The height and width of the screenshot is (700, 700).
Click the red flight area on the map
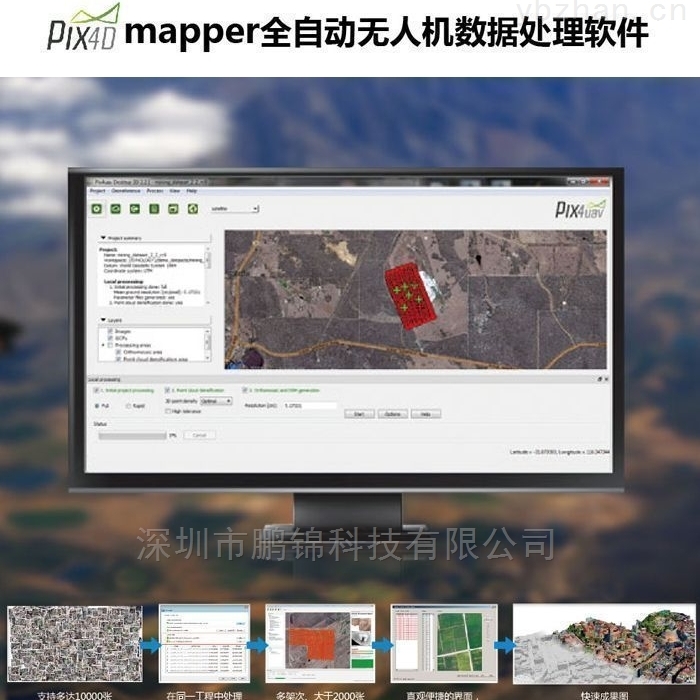pos(409,296)
